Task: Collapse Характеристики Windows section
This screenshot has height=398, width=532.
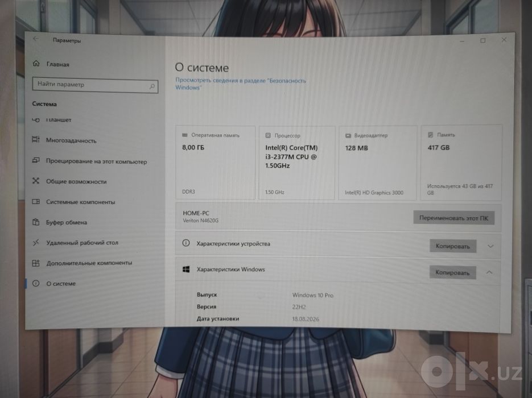Action: pos(489,272)
